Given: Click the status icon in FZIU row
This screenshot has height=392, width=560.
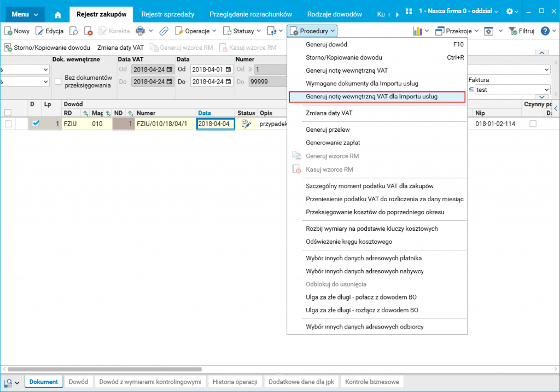Looking at the screenshot, I should click(x=246, y=124).
